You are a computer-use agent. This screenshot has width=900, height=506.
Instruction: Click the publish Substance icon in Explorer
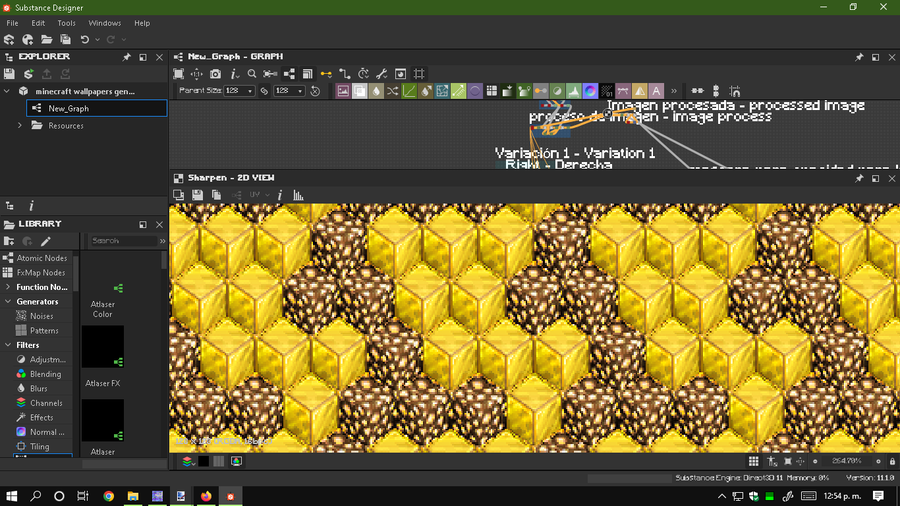click(28, 74)
